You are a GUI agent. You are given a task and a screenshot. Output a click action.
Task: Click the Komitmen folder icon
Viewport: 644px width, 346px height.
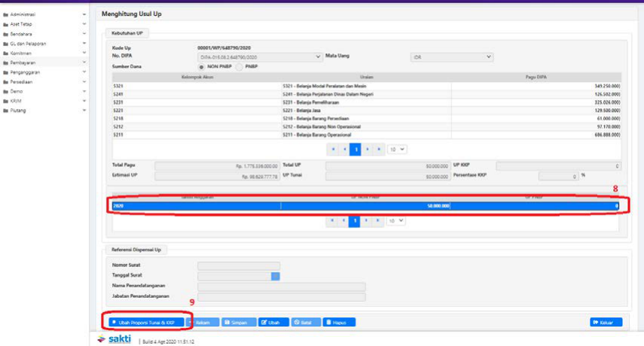point(6,53)
